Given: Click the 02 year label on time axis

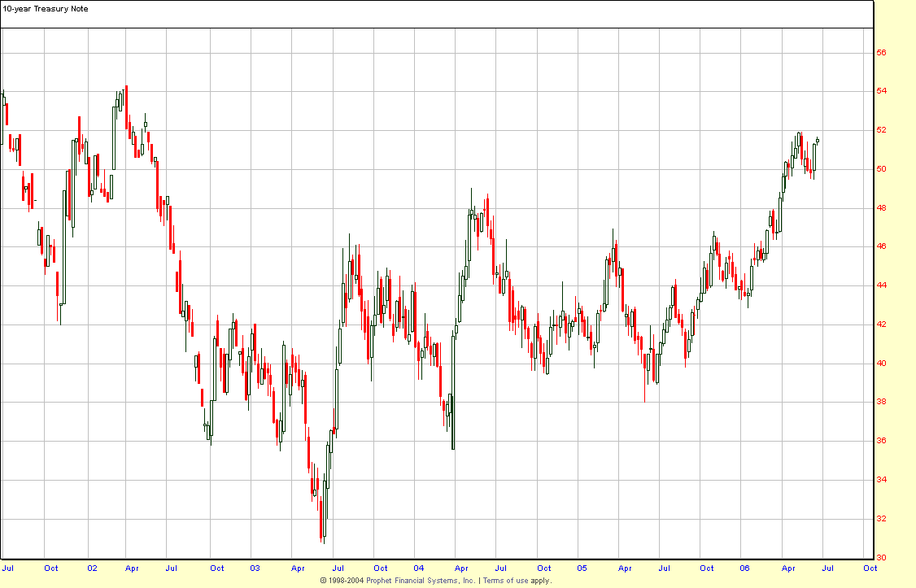Looking at the screenshot, I should 92,568.
